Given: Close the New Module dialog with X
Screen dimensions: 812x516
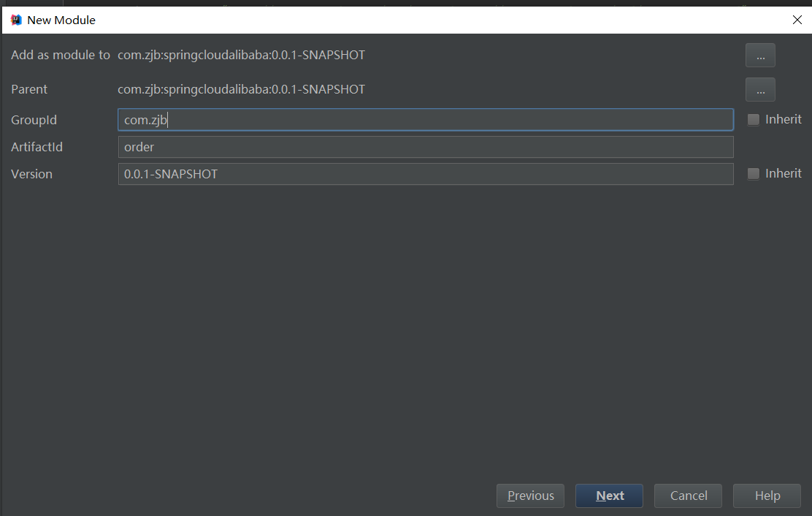Looking at the screenshot, I should point(797,20).
